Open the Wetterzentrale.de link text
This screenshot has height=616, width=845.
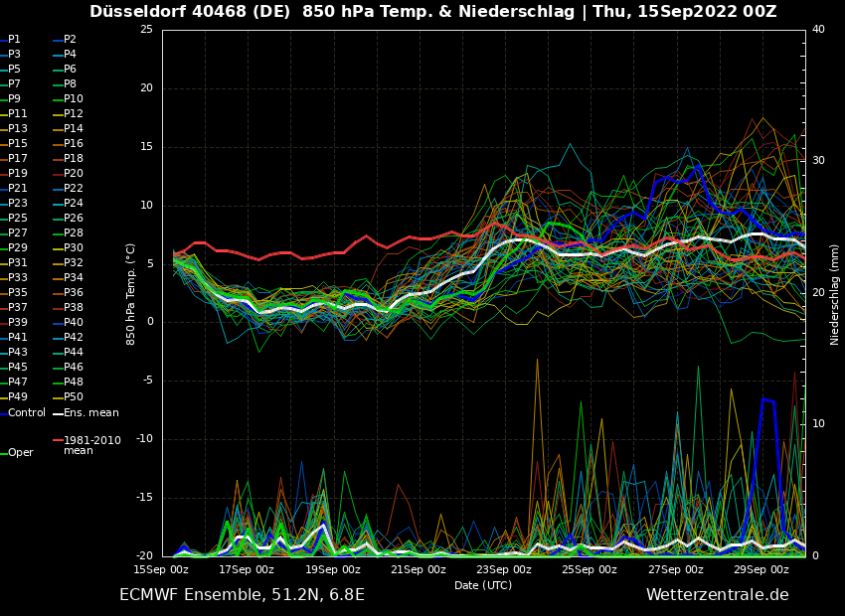717,595
